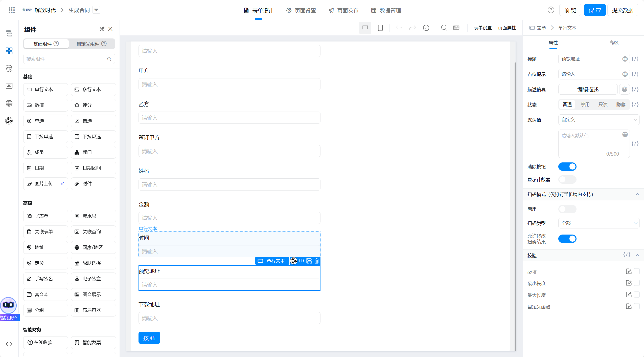Viewport: 644px width, 357px height.
Task: Click the 保存 button
Action: (594, 10)
